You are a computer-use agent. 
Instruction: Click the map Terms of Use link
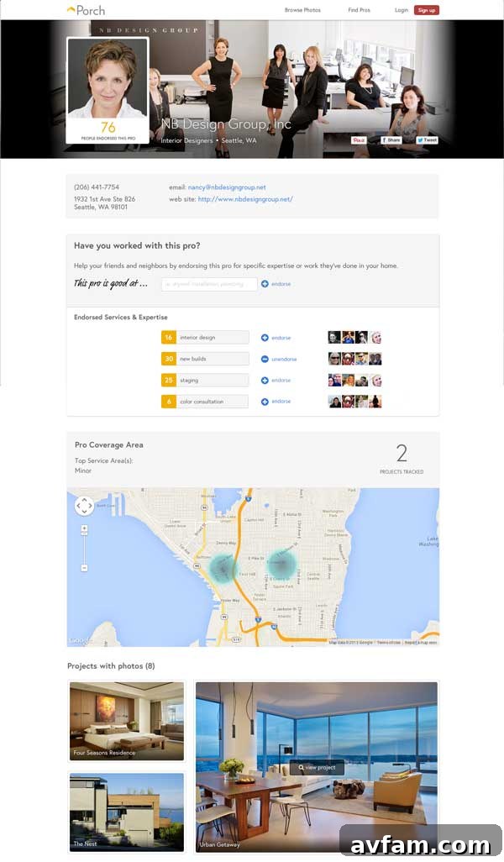click(x=389, y=642)
